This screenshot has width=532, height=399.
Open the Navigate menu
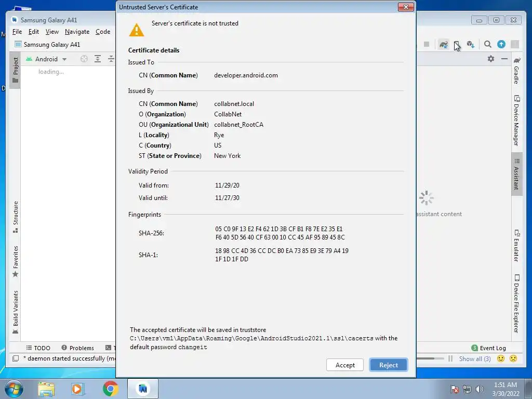point(77,32)
